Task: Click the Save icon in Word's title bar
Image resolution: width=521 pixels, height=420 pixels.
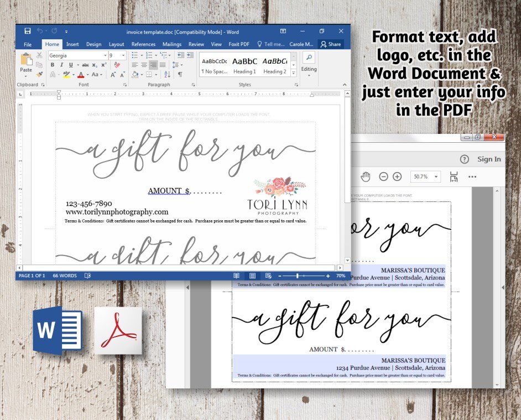Action: [x=28, y=31]
